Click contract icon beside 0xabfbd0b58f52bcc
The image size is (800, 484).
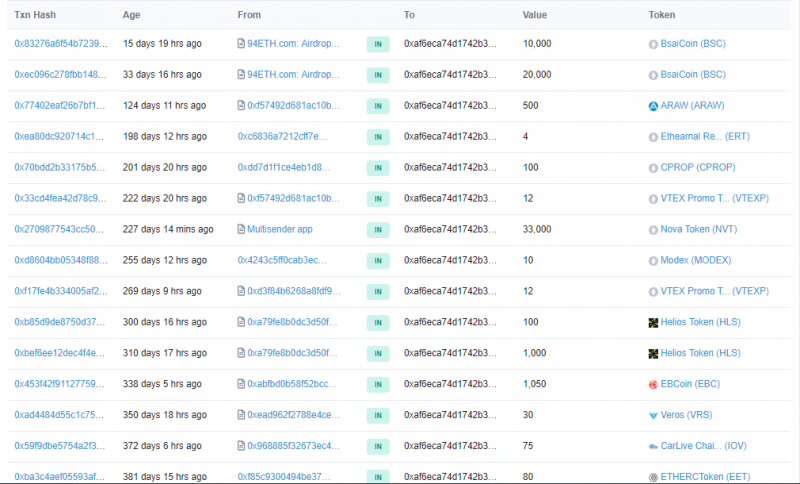(241, 384)
